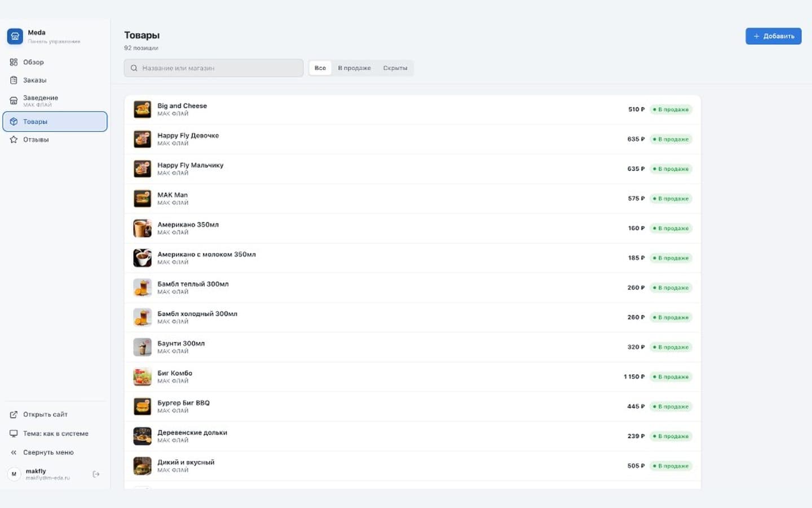The height and width of the screenshot is (508, 812).
Task: Click the Свернуть меню double-chevron icon
Action: [14, 452]
